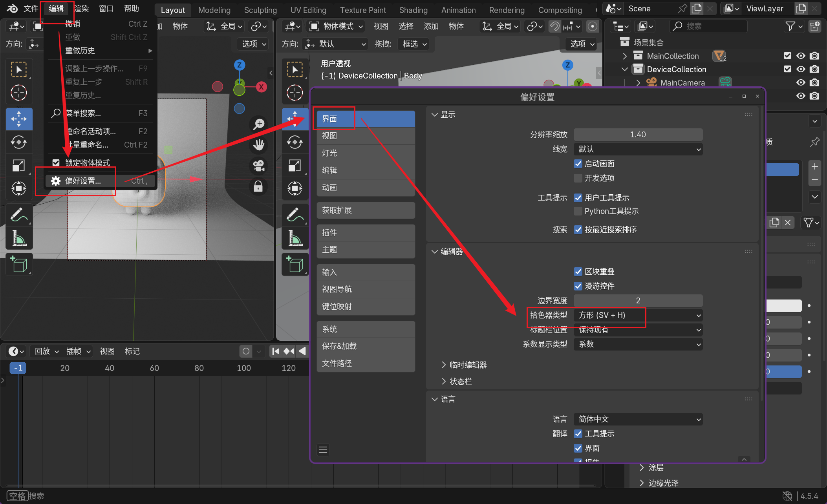
Task: Select the Annotate tool in left toolbar
Action: point(19,214)
